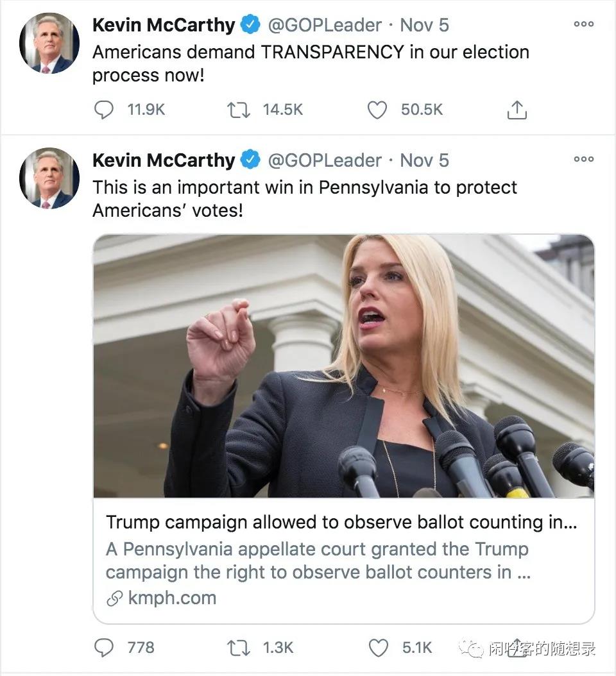Open more options on first tweet

pyautogui.click(x=583, y=24)
